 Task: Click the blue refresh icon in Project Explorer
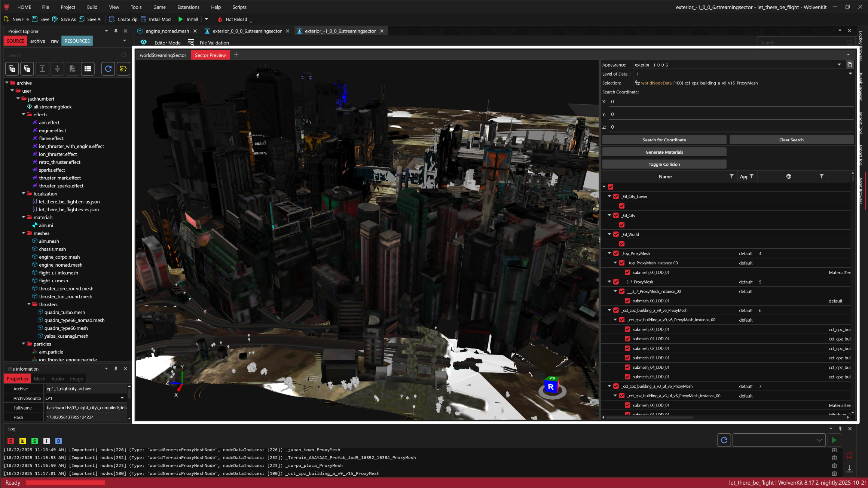coord(108,69)
